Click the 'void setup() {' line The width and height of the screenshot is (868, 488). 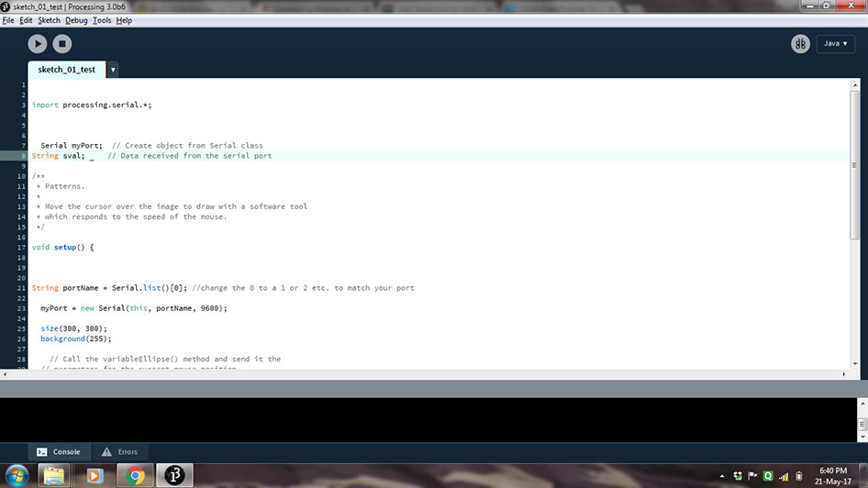coord(62,248)
